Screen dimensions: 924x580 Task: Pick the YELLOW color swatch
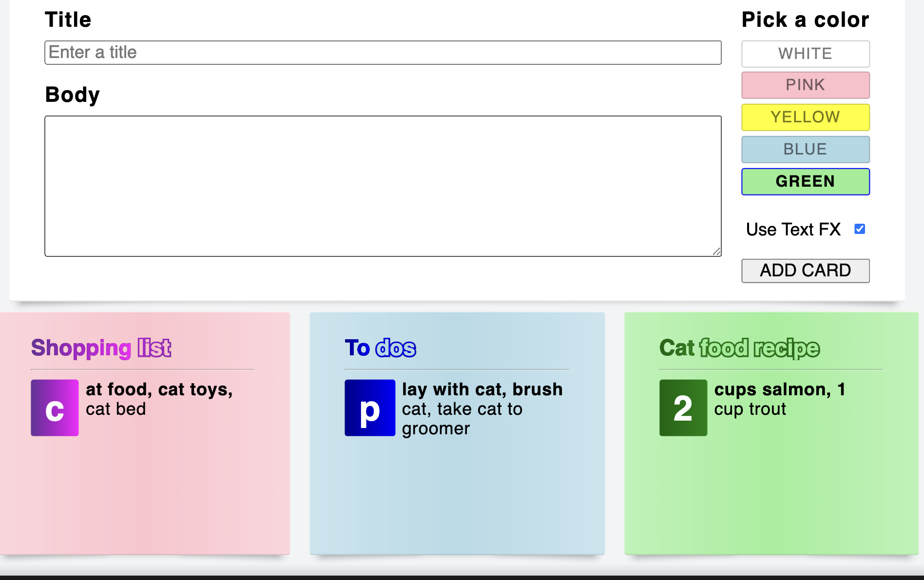pyautogui.click(x=806, y=117)
